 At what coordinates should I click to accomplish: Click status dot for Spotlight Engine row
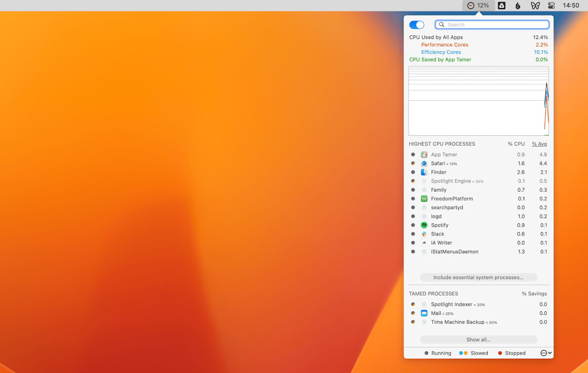coord(413,181)
